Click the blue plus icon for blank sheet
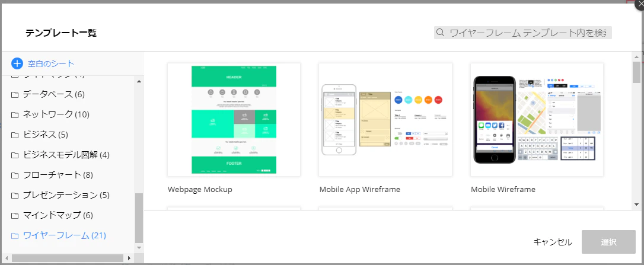644x265 pixels. pyautogui.click(x=17, y=63)
